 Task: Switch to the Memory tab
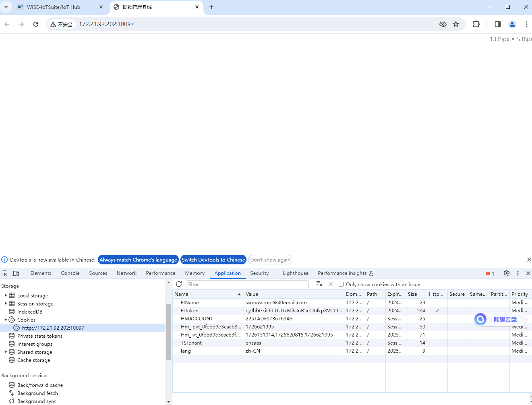tap(195, 273)
